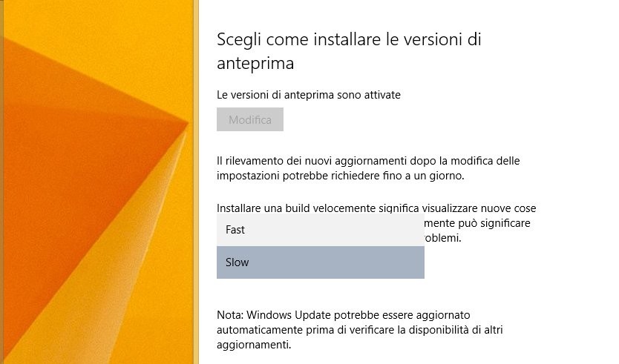Click the paragraph starting Il rilevamento dei nuovi
Screen dimensions: 619x364
point(368,168)
